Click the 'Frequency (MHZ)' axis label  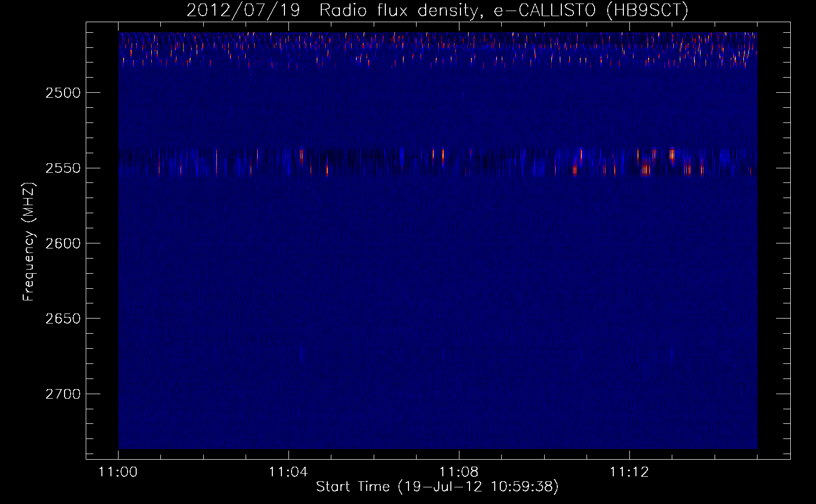click(29, 241)
